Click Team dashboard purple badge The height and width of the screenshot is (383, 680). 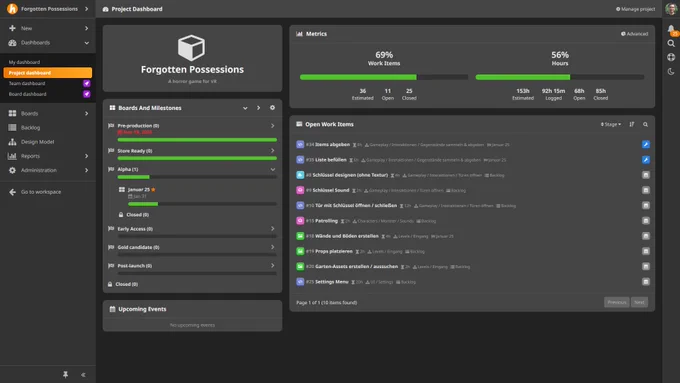click(87, 83)
